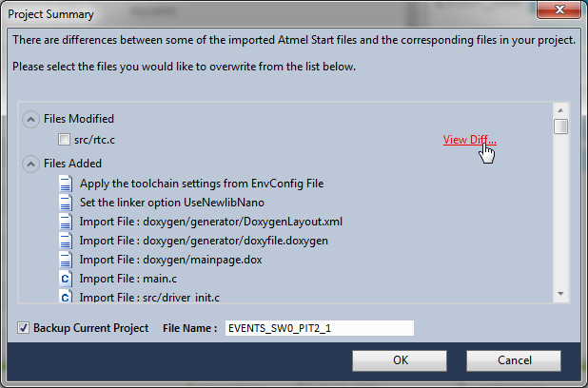Click the C file icon for main.c
The width and height of the screenshot is (588, 388).
point(66,279)
